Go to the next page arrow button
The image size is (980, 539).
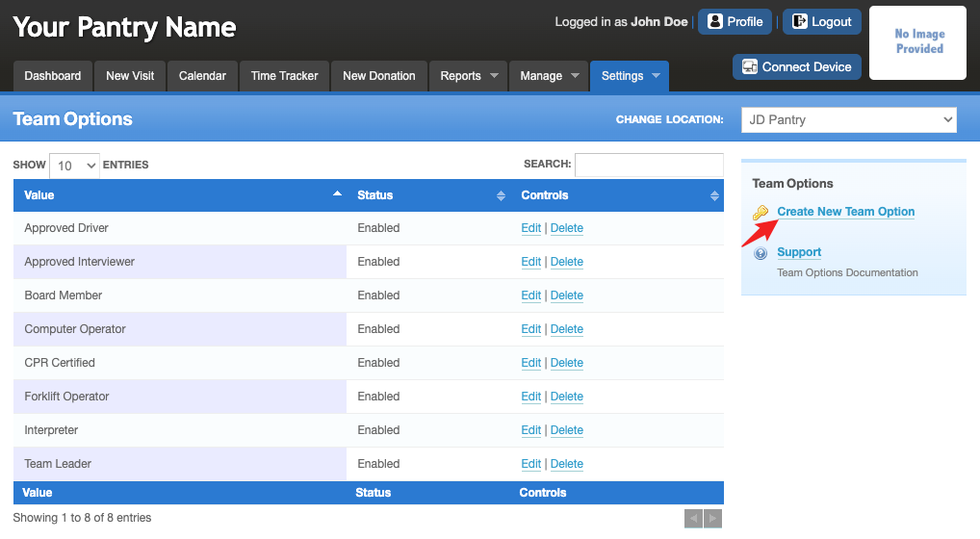click(712, 519)
